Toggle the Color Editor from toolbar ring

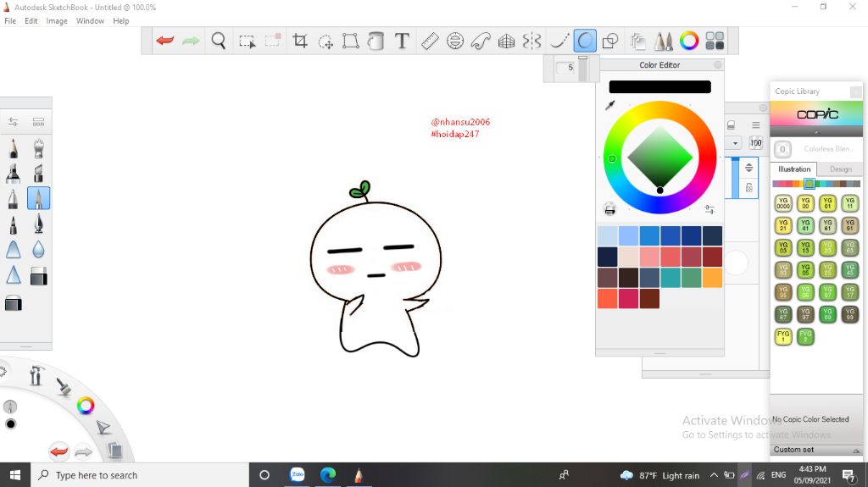(x=688, y=41)
